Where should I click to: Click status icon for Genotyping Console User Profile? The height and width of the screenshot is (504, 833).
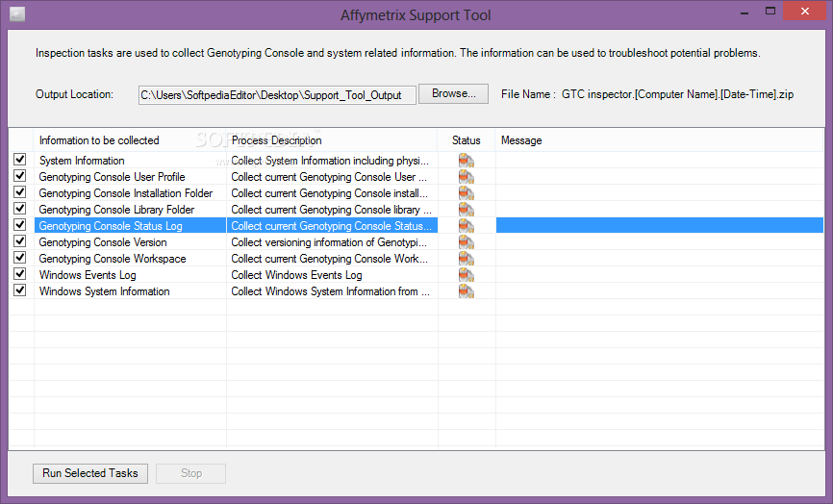tap(466, 177)
